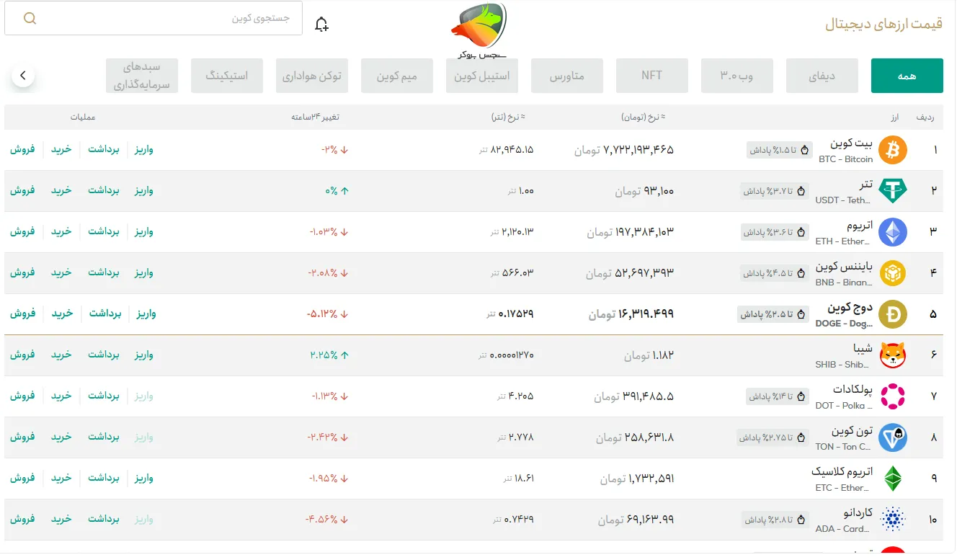Click the Toncoin coin icon
Viewport: 957px width, 560px height.
click(892, 437)
